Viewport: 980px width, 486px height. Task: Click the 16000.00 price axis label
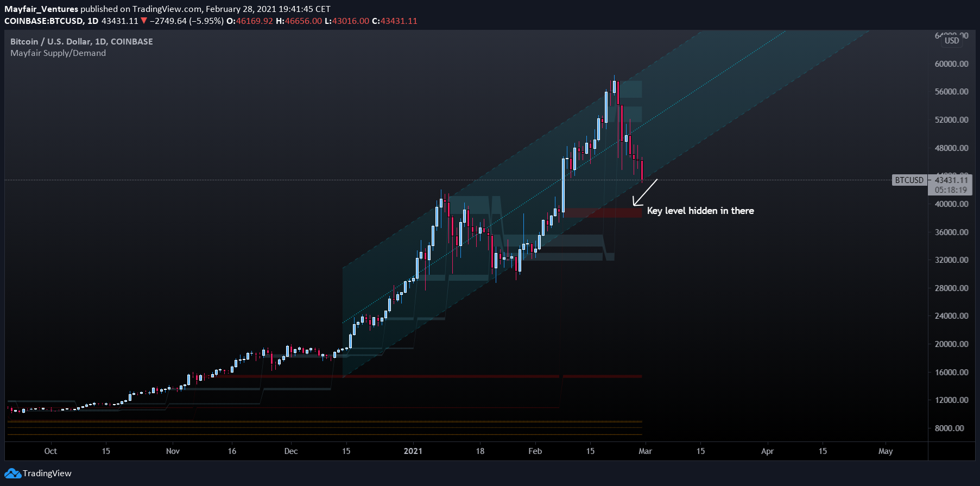pyautogui.click(x=951, y=372)
